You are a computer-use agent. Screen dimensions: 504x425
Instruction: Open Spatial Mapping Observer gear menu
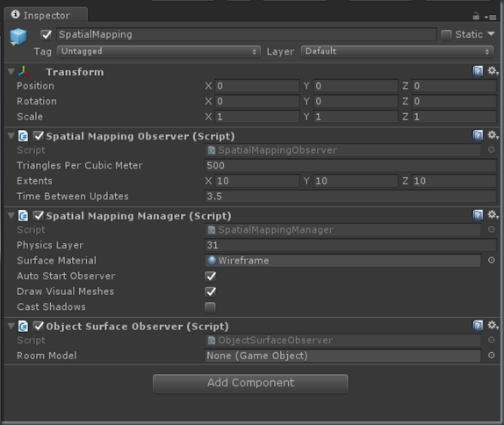tap(493, 135)
